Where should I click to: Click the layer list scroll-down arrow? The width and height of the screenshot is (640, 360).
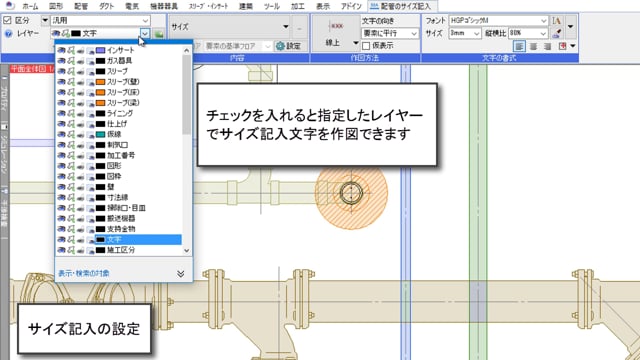[x=187, y=251]
